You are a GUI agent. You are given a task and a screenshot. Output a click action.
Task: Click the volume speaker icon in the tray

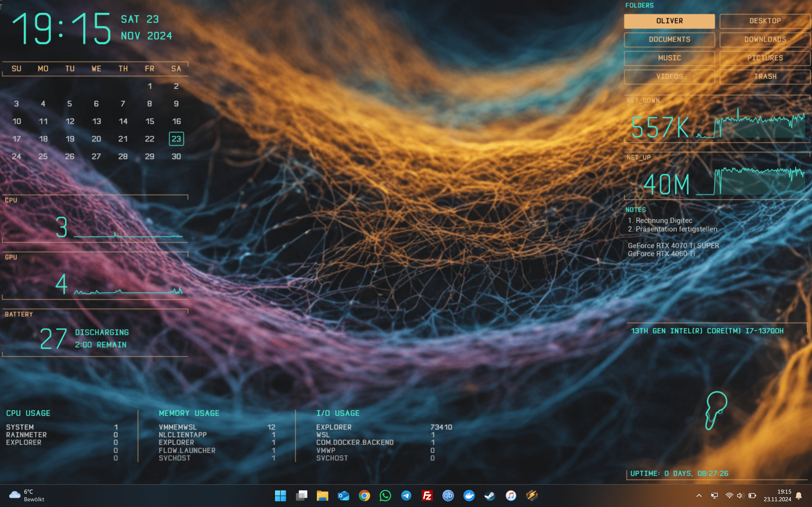point(740,495)
